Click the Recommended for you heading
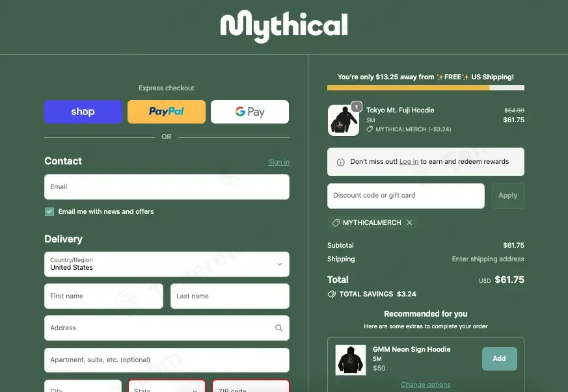Screen dimensions: 568x392 click(x=426, y=314)
